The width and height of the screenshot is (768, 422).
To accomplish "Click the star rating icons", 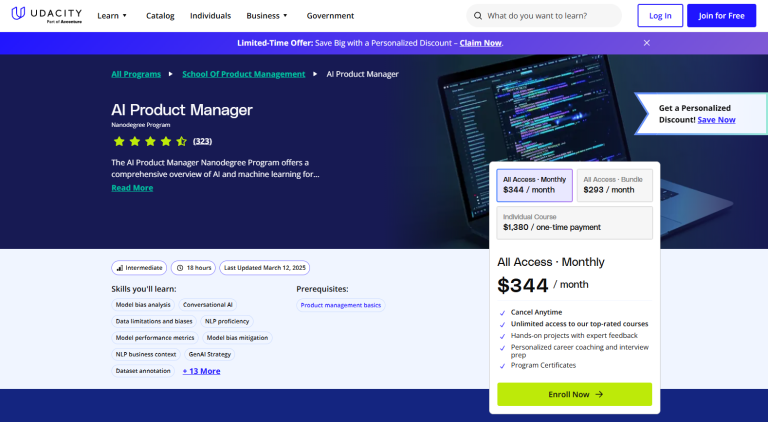I will click(x=150, y=141).
